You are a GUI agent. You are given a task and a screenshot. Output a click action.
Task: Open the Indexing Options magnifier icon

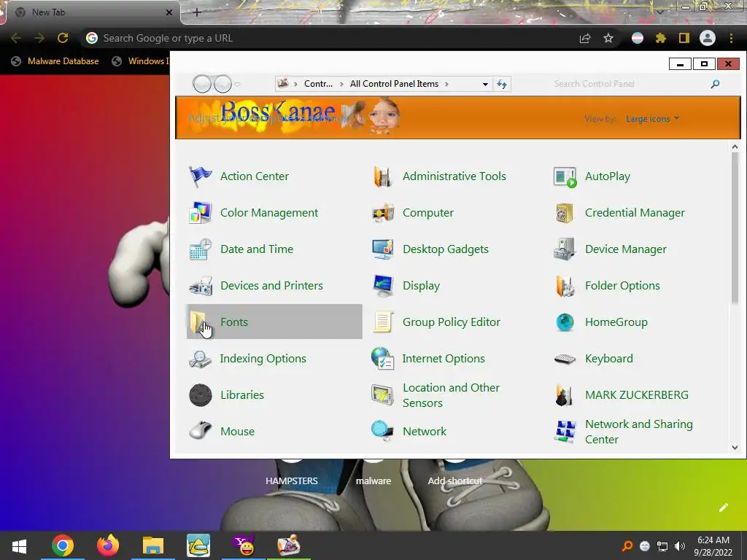click(200, 359)
